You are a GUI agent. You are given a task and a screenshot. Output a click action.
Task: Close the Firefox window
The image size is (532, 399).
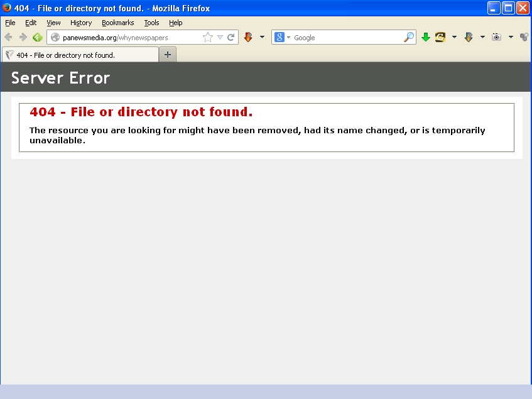(x=523, y=8)
